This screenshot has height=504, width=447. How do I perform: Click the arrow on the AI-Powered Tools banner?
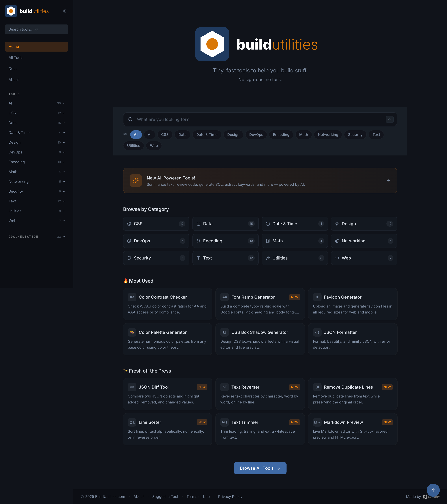(388, 181)
